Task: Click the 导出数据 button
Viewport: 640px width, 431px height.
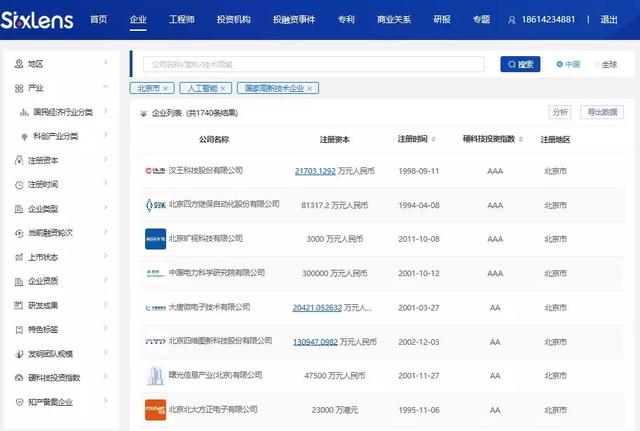Action: [602, 112]
